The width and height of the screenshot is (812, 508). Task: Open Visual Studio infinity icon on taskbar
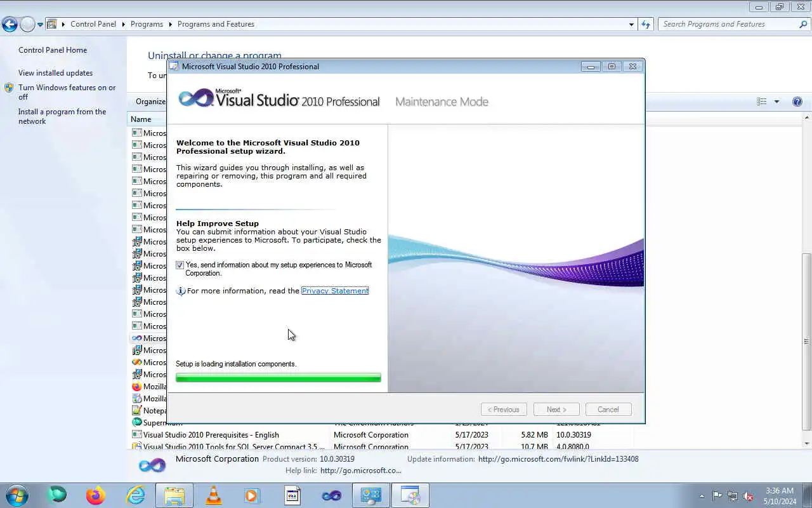(332, 495)
